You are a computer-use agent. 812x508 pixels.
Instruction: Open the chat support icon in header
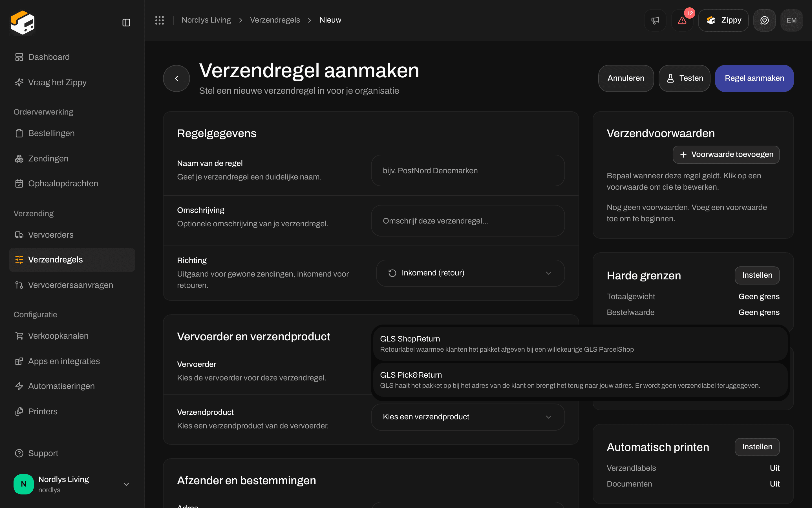[764, 20]
